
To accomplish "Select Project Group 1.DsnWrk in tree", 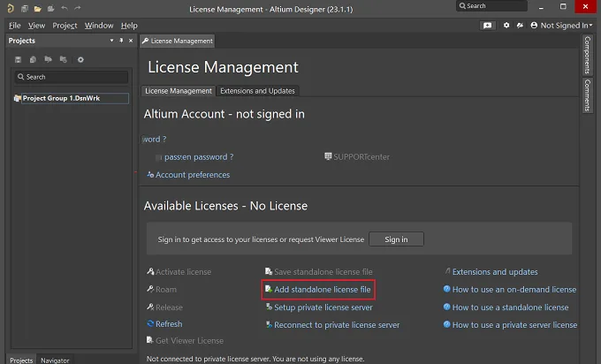I will [61, 98].
